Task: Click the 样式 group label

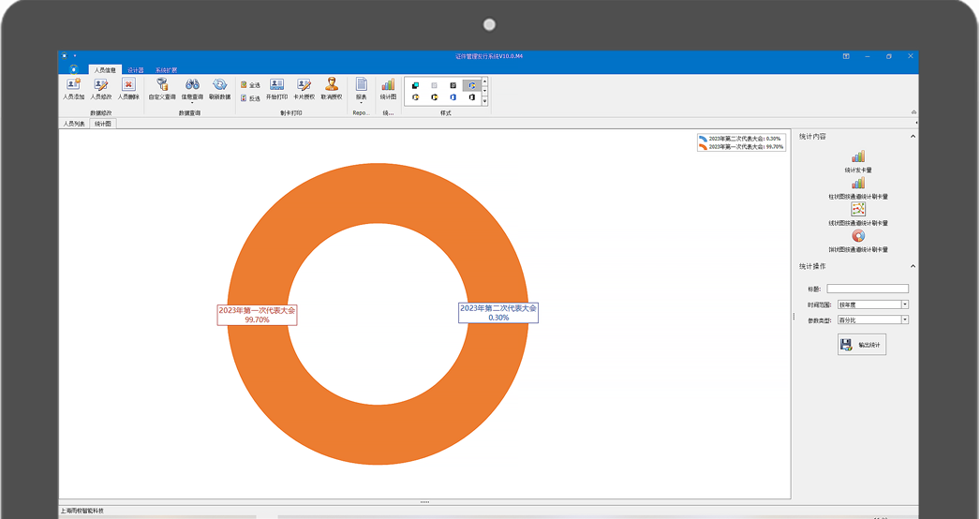Action: [446, 113]
